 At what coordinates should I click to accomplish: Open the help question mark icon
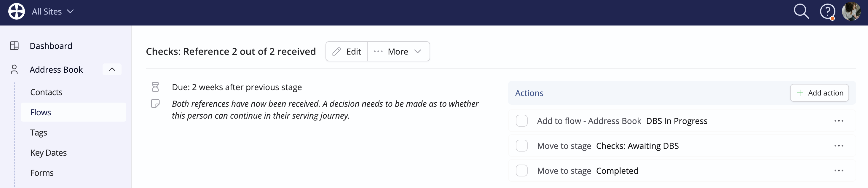(x=827, y=12)
